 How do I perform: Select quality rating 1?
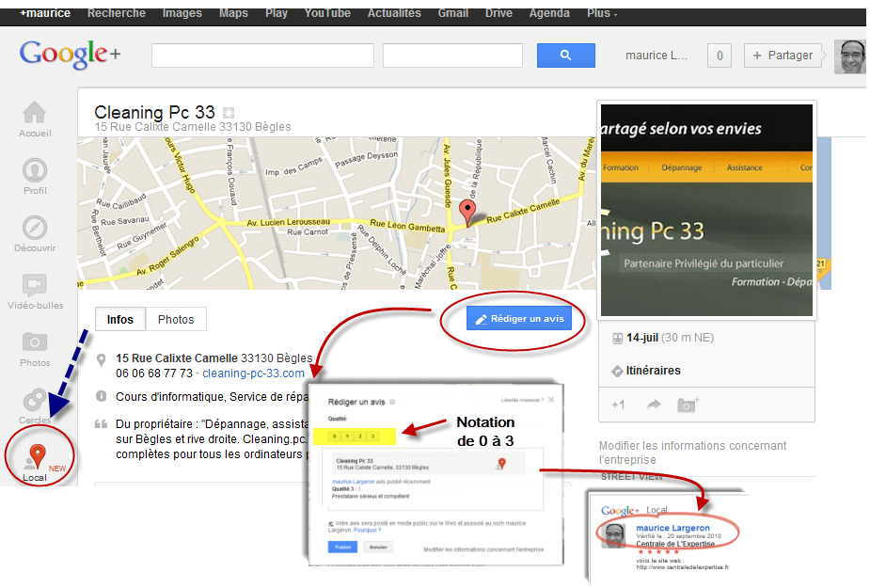click(x=347, y=437)
